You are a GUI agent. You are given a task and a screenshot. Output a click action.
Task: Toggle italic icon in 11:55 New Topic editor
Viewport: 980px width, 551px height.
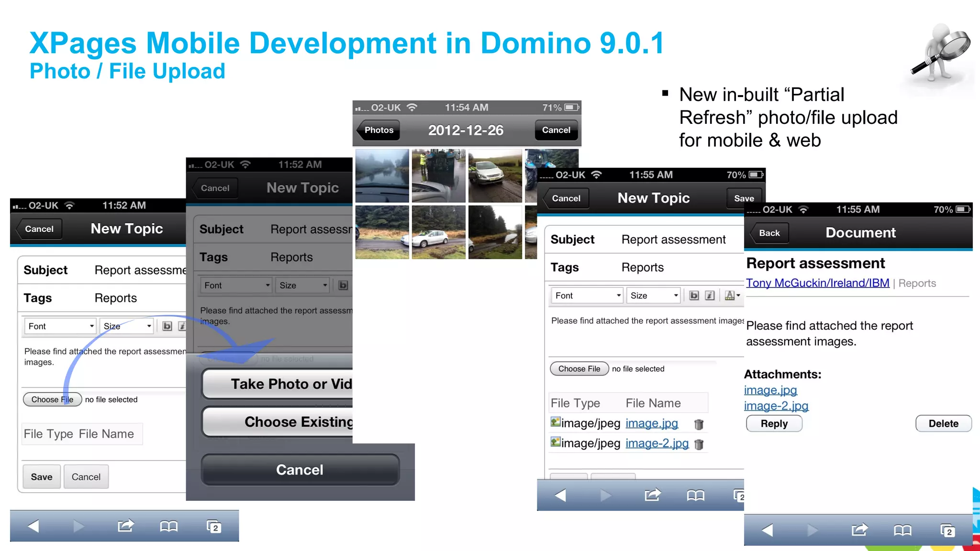coord(710,296)
